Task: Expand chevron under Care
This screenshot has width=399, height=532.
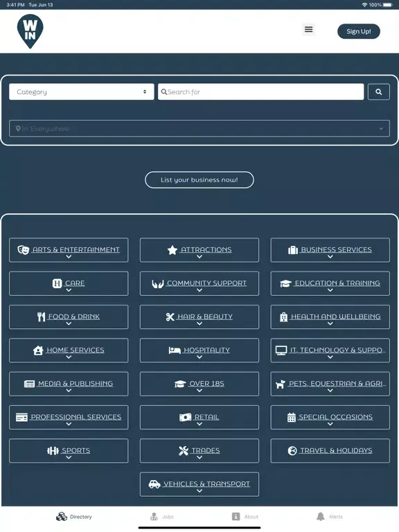Action: click(x=69, y=290)
